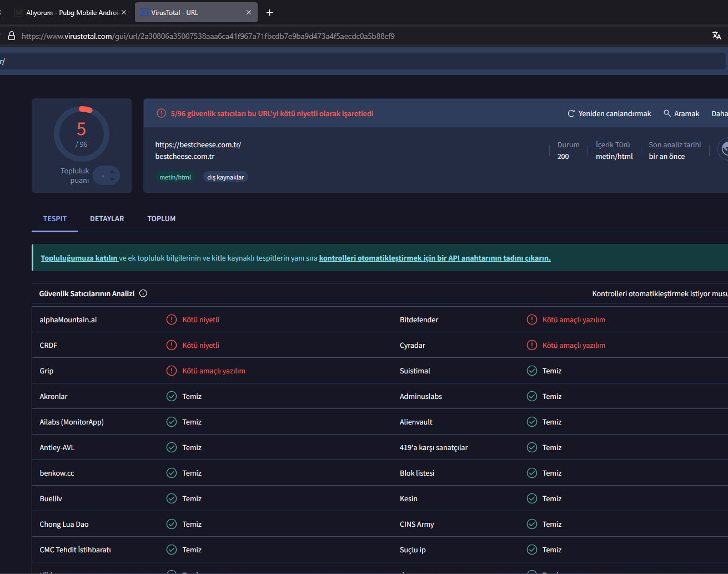728x574 pixels.
Task: Click benkow.cc clean checkmark icon
Action: click(x=172, y=473)
